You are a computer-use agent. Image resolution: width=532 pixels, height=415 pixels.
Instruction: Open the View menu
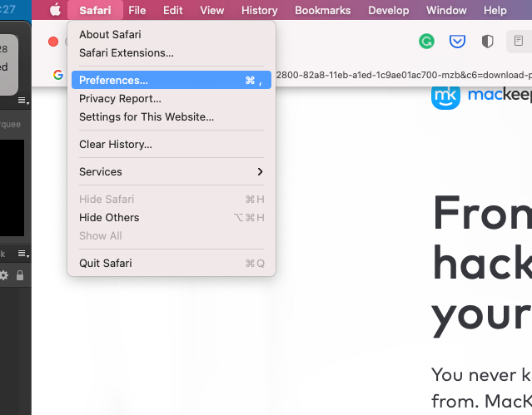pyautogui.click(x=212, y=10)
